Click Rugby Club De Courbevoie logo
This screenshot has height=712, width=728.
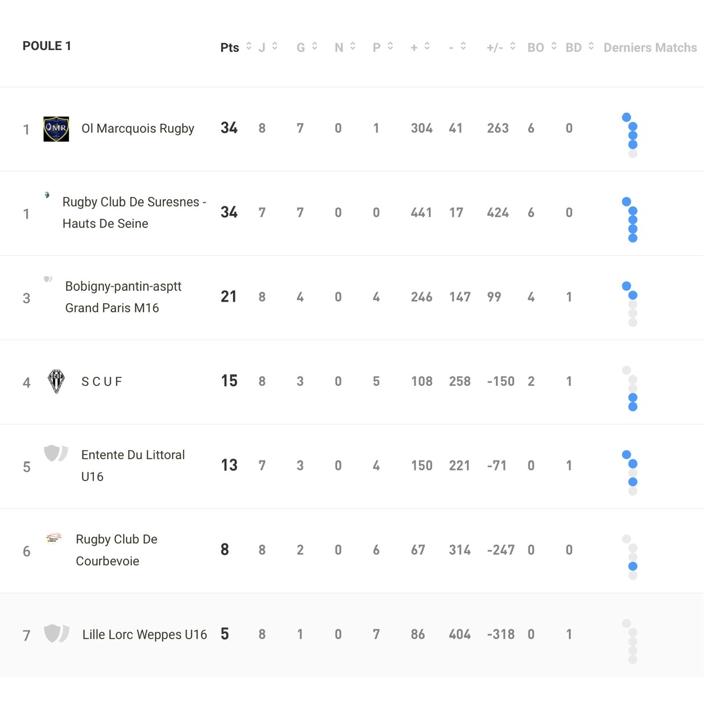53,538
